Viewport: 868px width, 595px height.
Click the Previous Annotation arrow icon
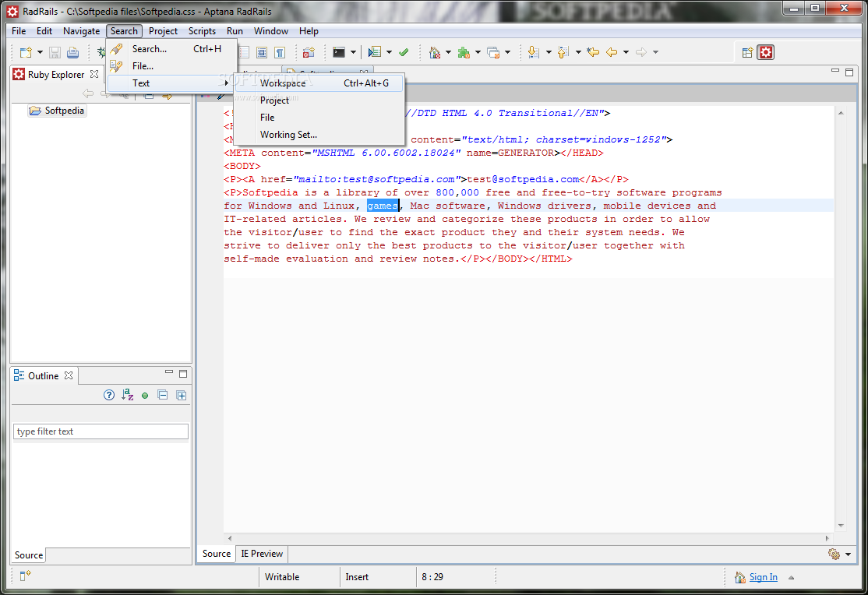(x=563, y=53)
